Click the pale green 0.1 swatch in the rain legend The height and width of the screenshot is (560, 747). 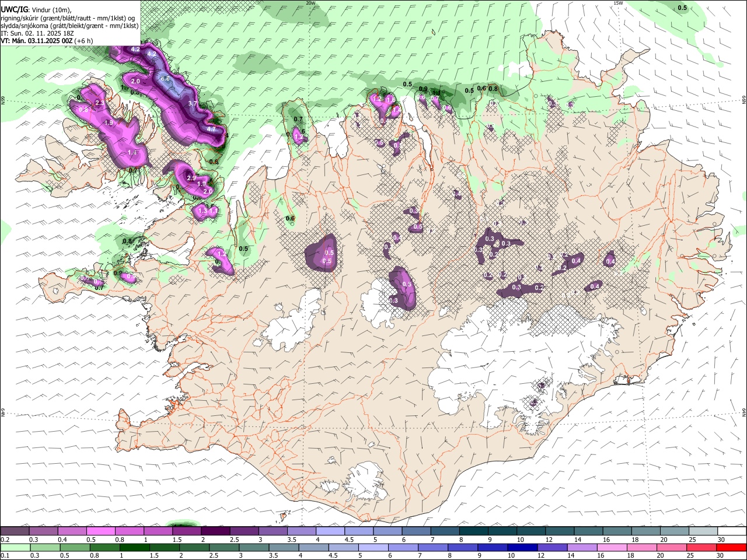click(x=16, y=547)
